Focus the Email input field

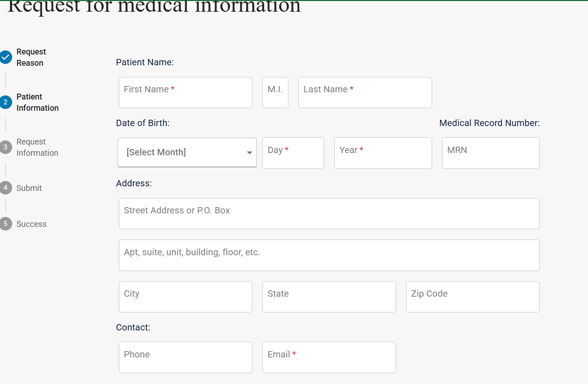(329, 357)
